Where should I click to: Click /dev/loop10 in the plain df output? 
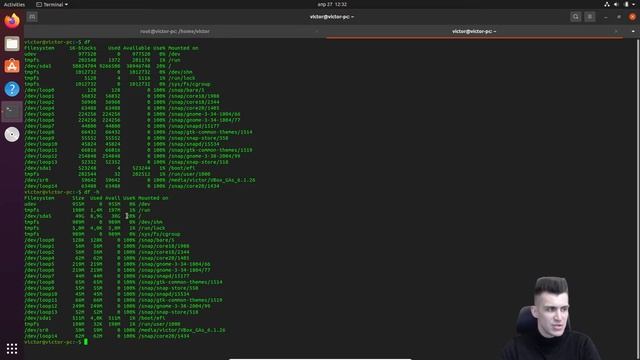coord(41,144)
